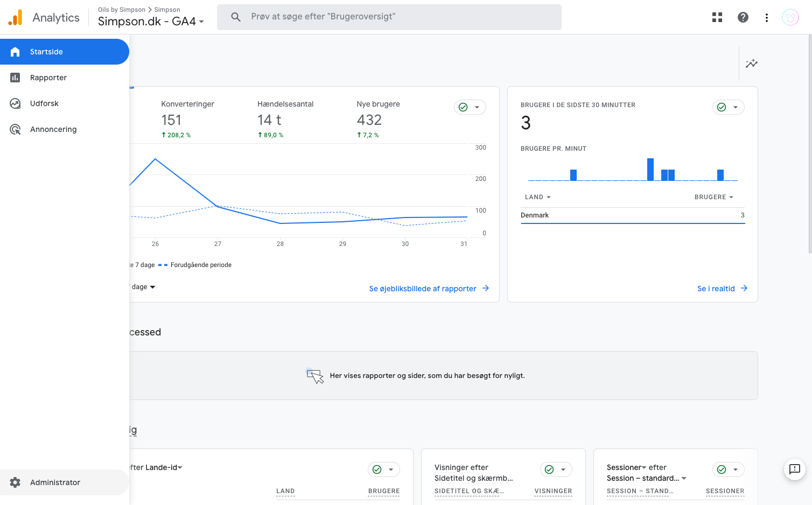The height and width of the screenshot is (505, 812).
Task: Click the Startside home icon
Action: 15,52
